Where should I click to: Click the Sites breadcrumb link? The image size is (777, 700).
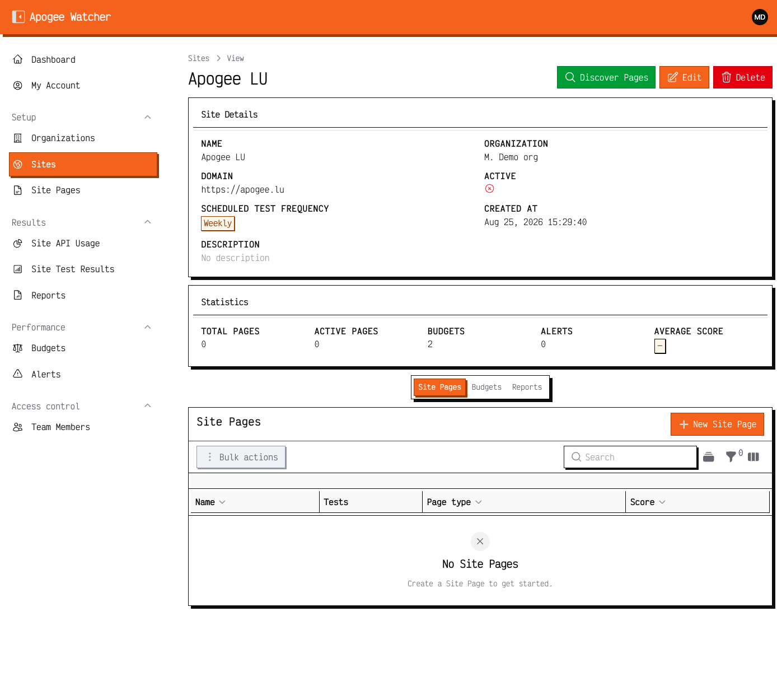click(x=199, y=58)
